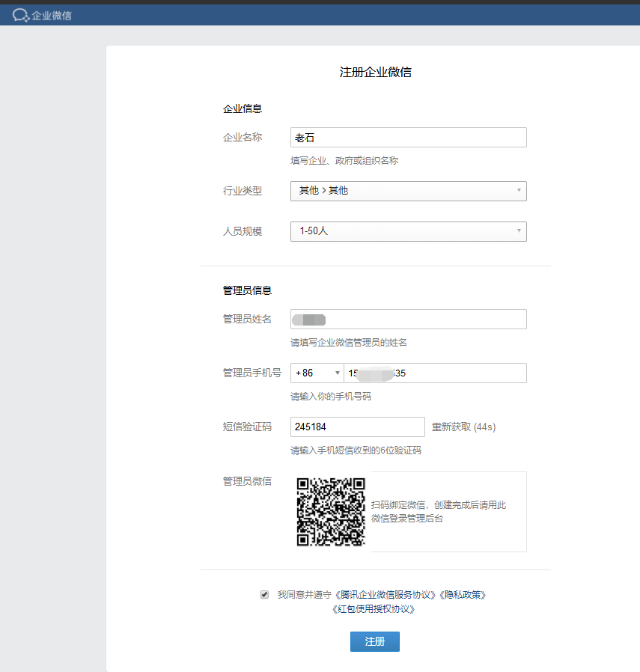
Task: Click the 企业微信 brand text in header
Action: (x=52, y=15)
